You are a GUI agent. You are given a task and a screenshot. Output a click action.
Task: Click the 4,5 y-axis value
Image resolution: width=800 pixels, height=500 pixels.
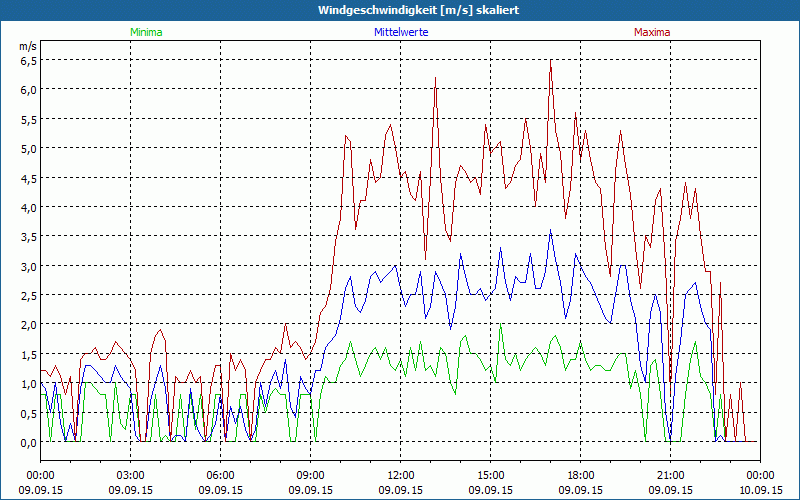coord(29,178)
